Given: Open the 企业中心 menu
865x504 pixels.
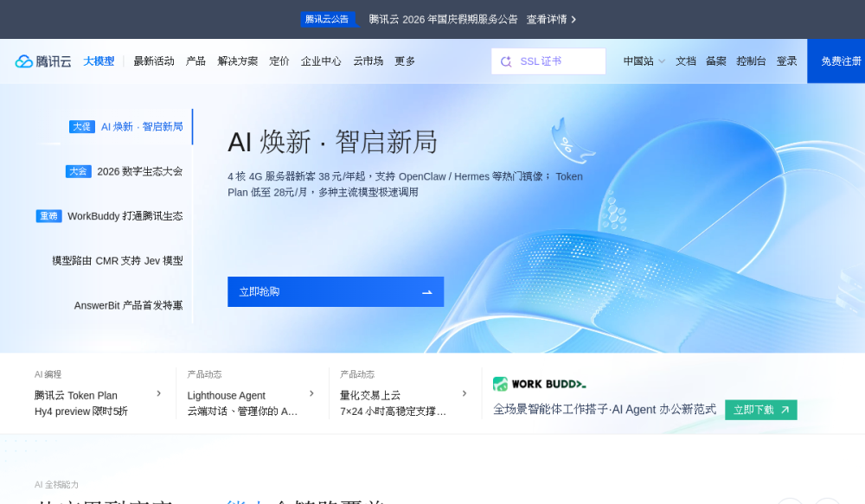Looking at the screenshot, I should click(x=321, y=61).
